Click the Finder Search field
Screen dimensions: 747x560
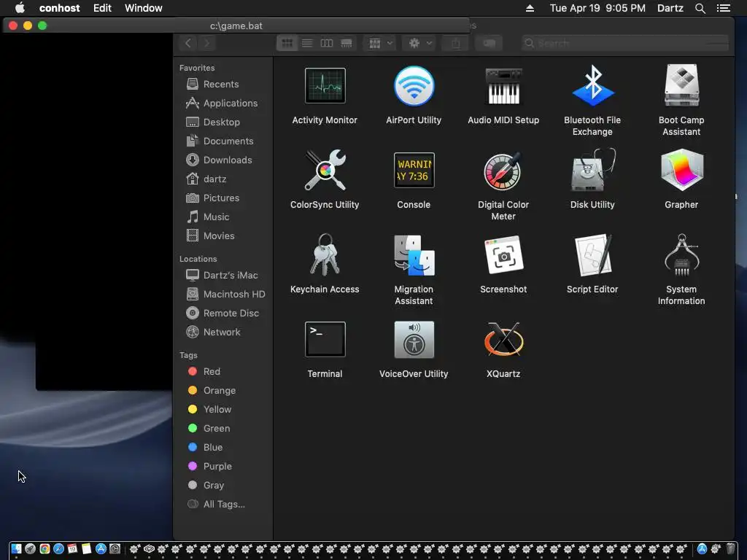tap(624, 43)
